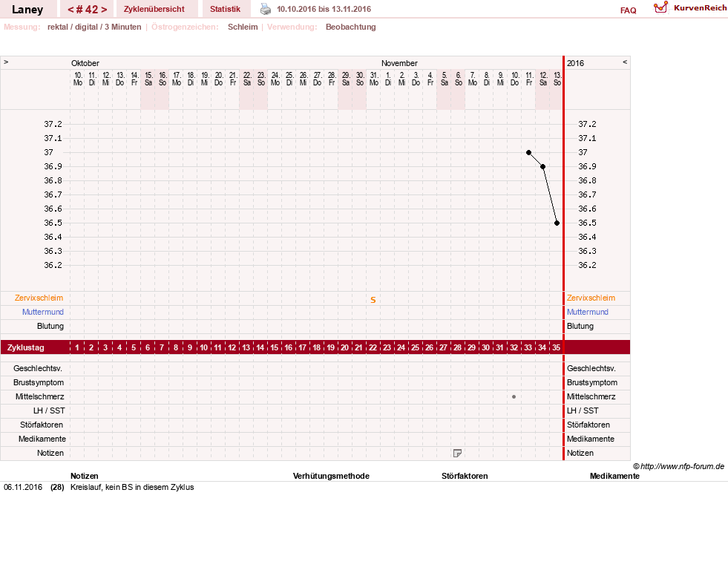Open the KurvenReich logo icon

[x=660, y=7]
